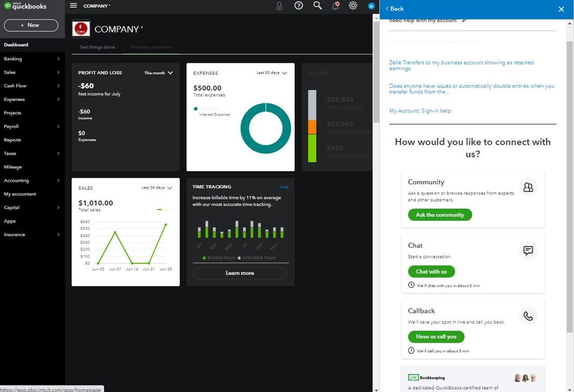Expand the Cash Flow menu chevron
This screenshot has height=392, width=574.
(58, 86)
